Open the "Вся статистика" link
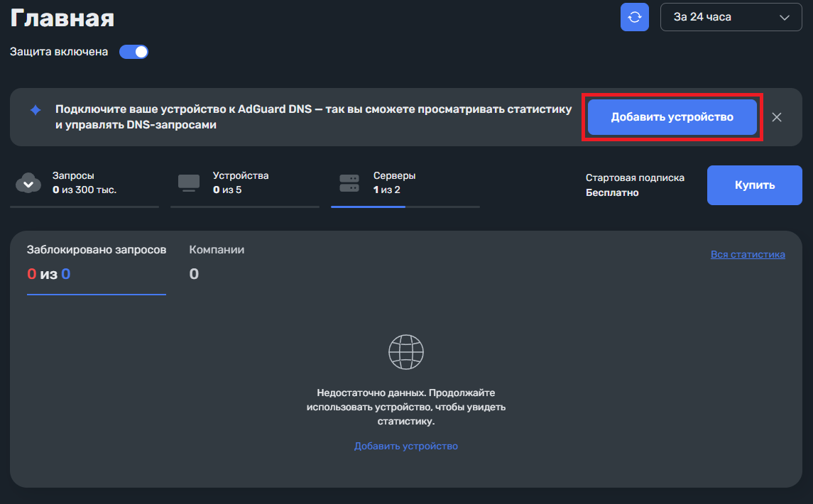Viewport: 813px width, 504px height. click(748, 254)
